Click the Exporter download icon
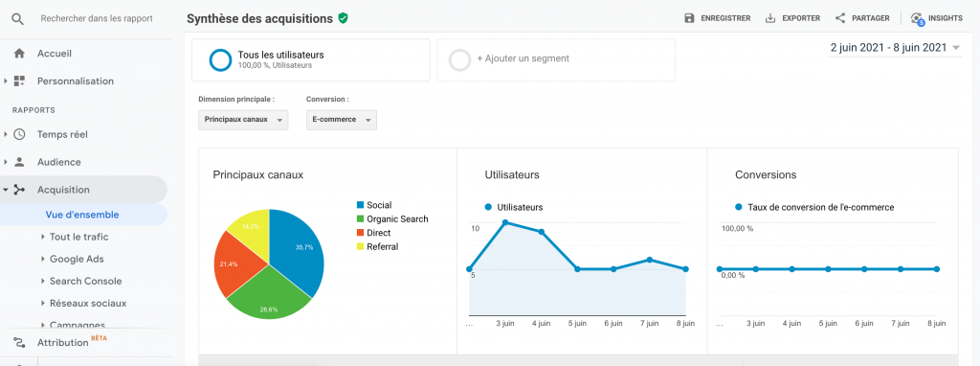Image resolution: width=980 pixels, height=366 pixels. [770, 18]
